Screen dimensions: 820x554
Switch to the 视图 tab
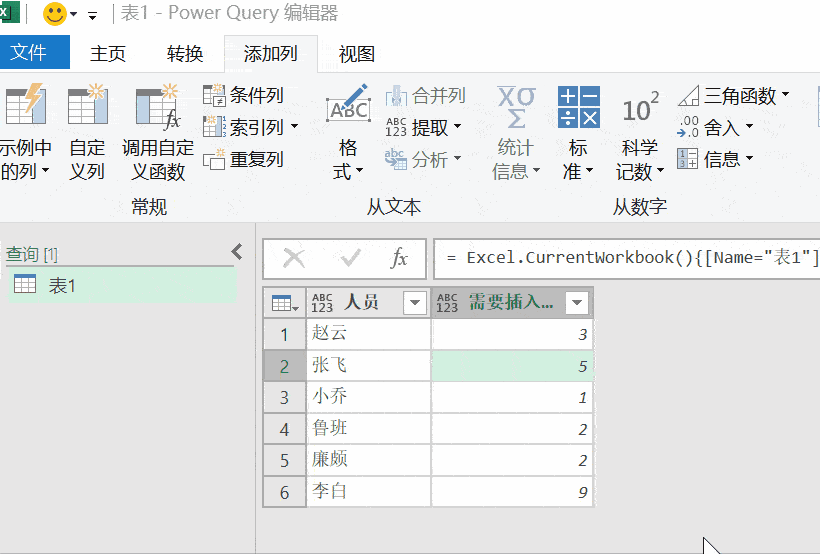click(x=356, y=53)
